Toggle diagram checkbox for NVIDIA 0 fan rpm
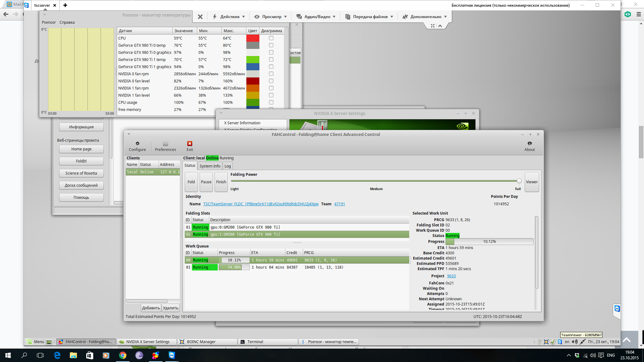This screenshot has height=362, width=644. coord(271,74)
